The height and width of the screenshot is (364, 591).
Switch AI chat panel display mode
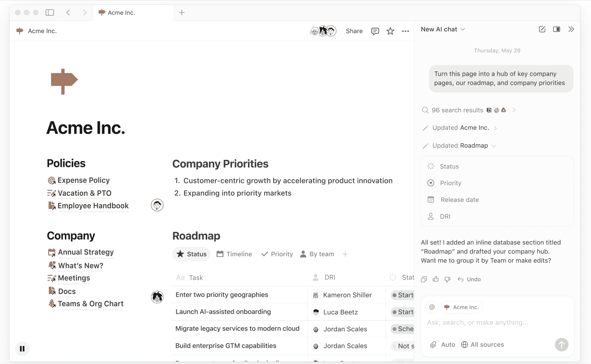[556, 29]
